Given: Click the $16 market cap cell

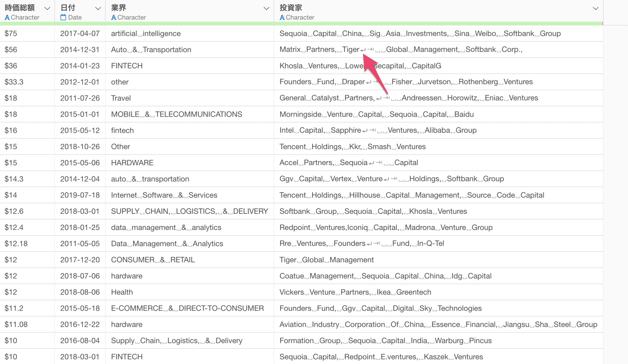Looking at the screenshot, I should pos(27,131).
